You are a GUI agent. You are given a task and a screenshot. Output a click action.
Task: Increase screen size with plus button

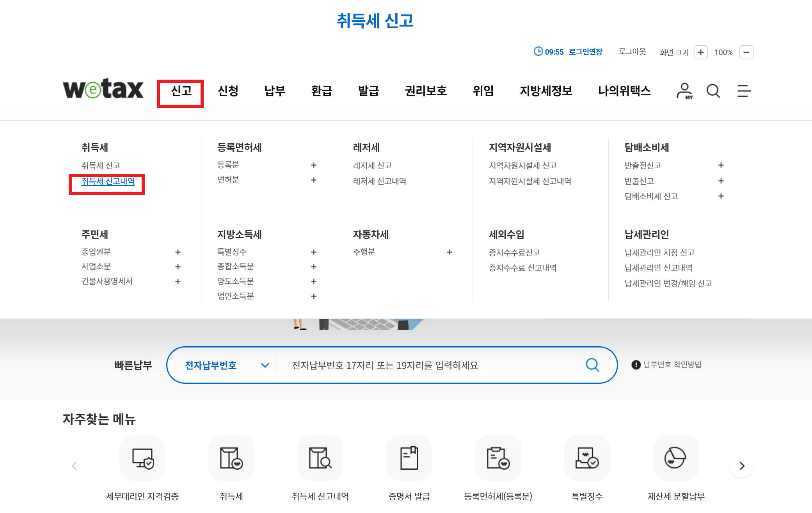700,52
